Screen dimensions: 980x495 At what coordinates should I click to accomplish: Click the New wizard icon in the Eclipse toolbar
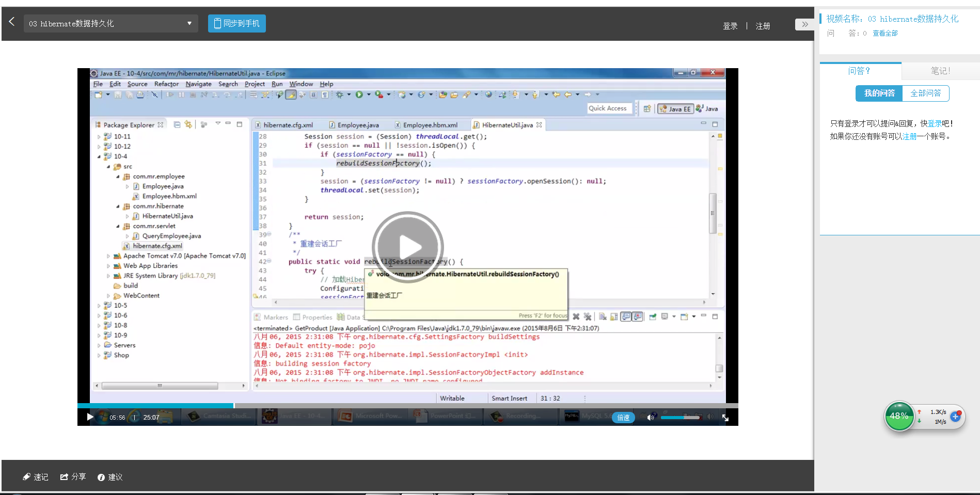coord(98,94)
